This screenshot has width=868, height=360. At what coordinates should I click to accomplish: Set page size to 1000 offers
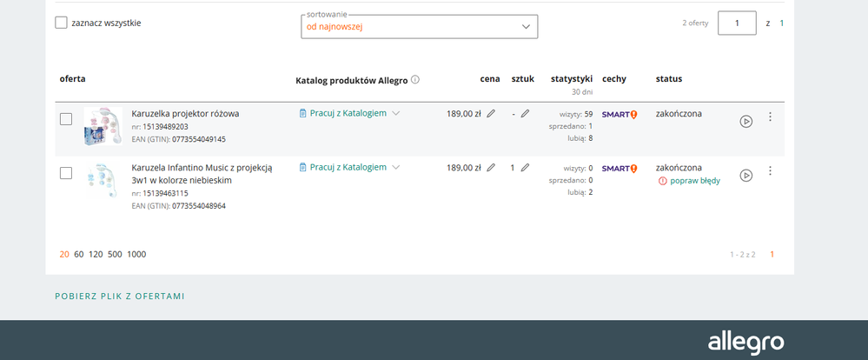pyautogui.click(x=136, y=255)
